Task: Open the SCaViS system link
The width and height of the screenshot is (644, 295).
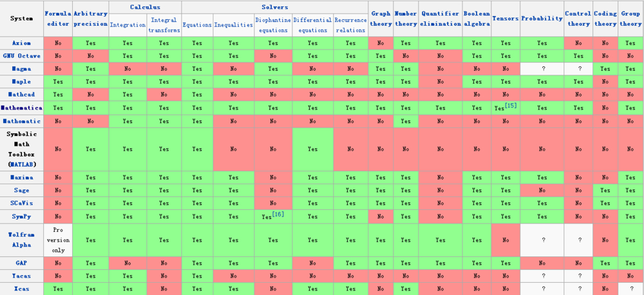Action: [21, 204]
